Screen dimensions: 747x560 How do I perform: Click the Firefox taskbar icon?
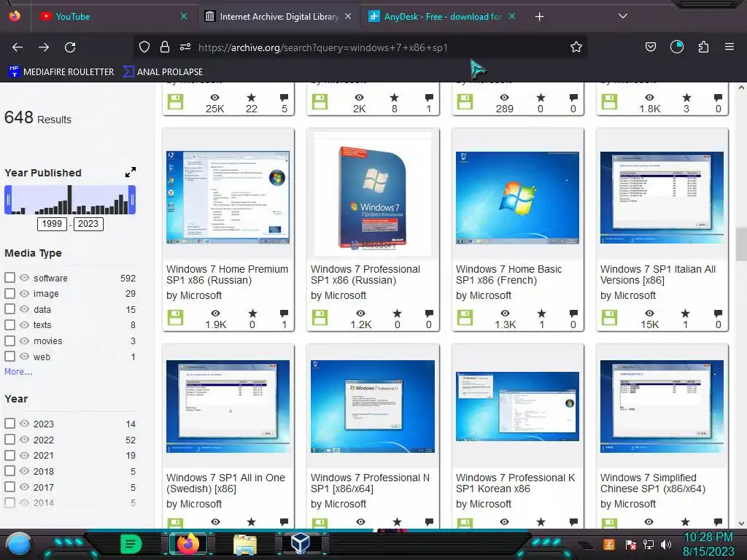(x=188, y=544)
